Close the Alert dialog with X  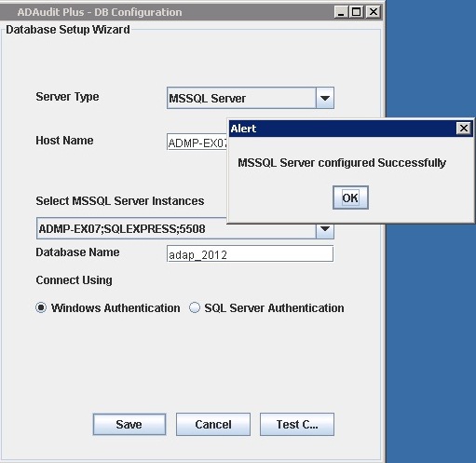pos(464,128)
